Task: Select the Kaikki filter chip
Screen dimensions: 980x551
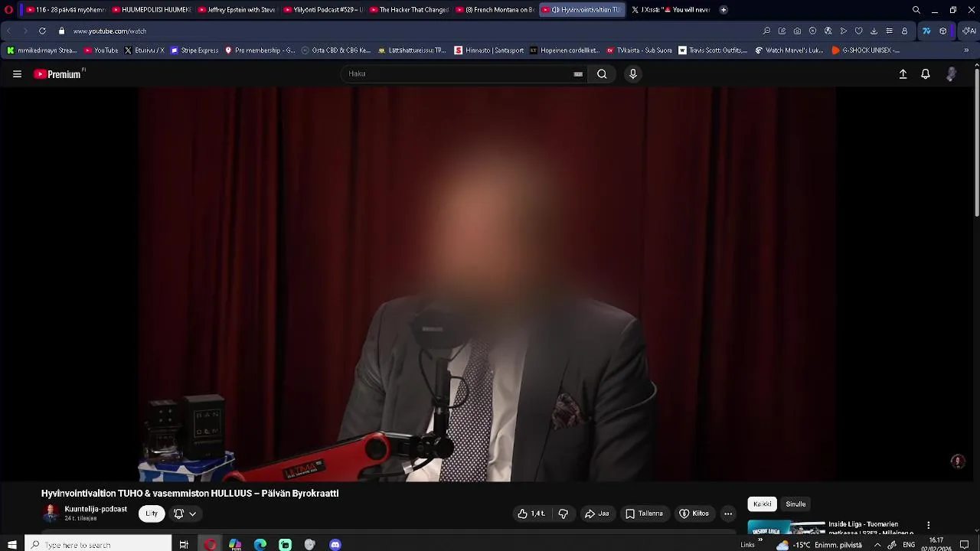Action: pos(762,504)
